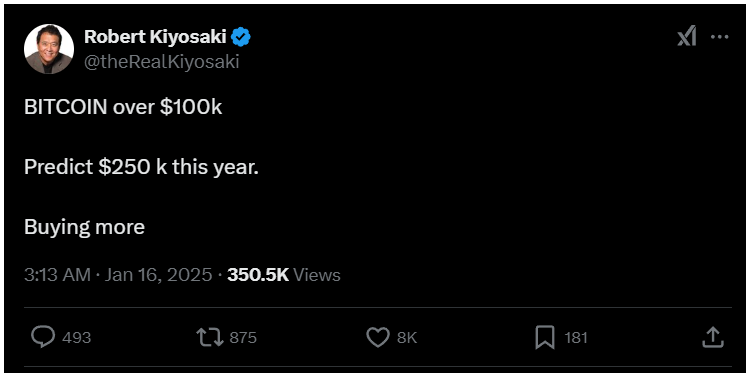This screenshot has height=377, width=750.
Task: Click the blue verified badge
Action: click(x=241, y=37)
